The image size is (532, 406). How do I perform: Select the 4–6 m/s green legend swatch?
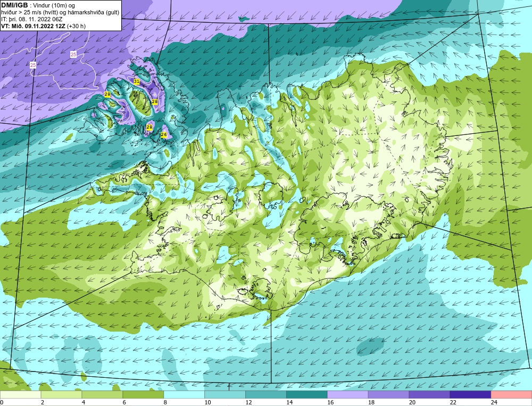(x=102, y=395)
